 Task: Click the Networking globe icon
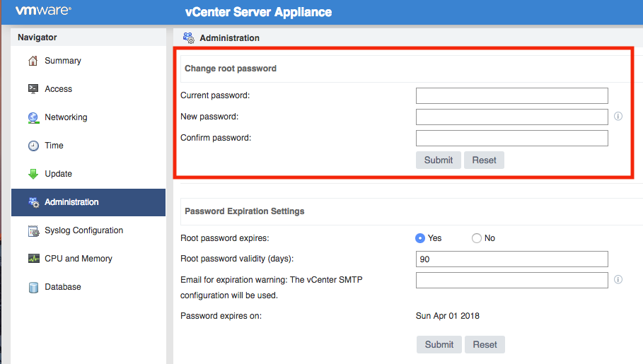33,117
